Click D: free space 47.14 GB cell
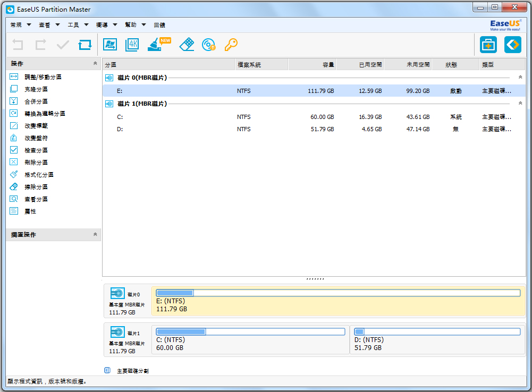Image resolution: width=532 pixels, height=392 pixels. point(418,129)
